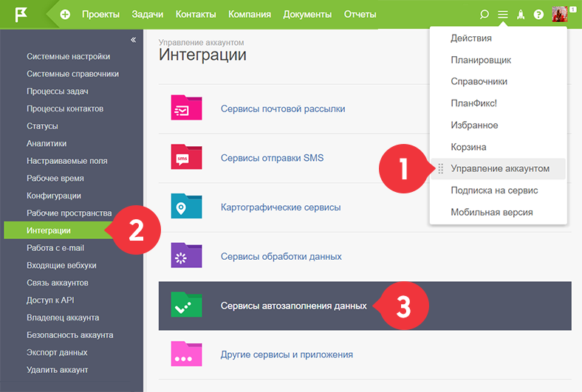The image size is (582, 392).
Task: Go to Системные справочники in sidebar
Action: 72,74
